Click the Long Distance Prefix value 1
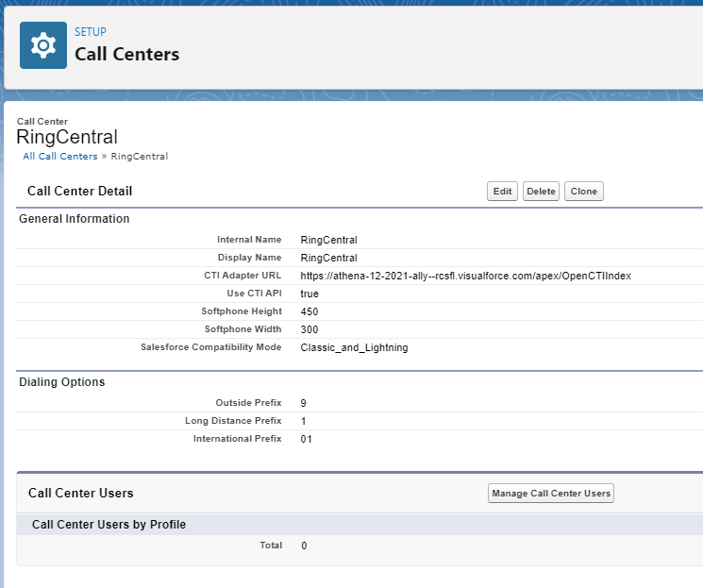The image size is (703, 588). 304,421
